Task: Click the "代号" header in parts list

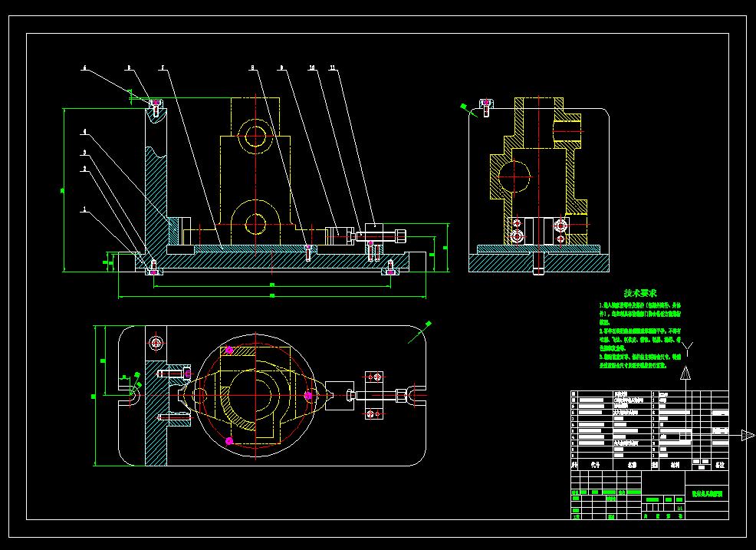Action: pos(596,465)
